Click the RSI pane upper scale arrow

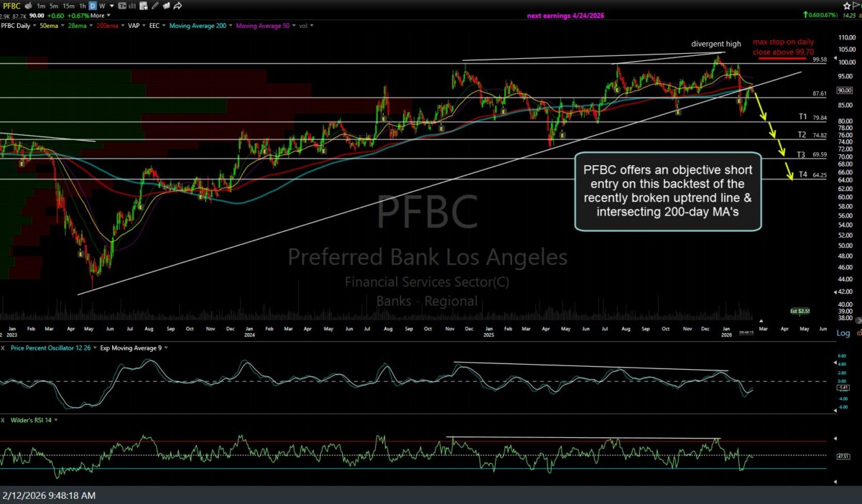click(x=835, y=438)
